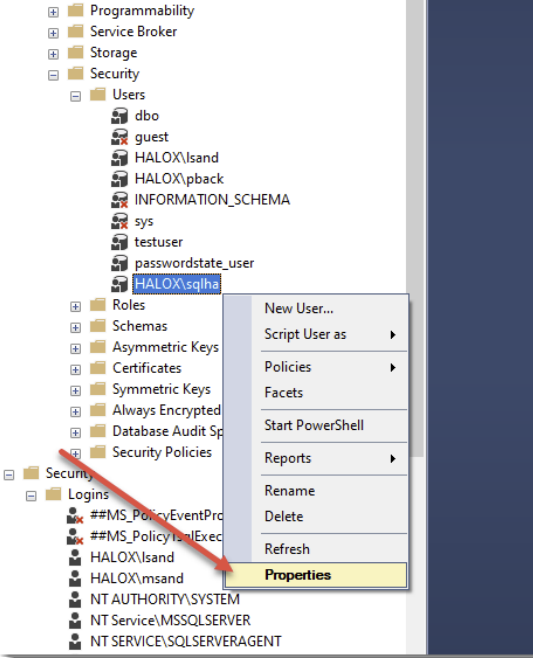Expand the Roles node
The image size is (533, 658).
76,307
